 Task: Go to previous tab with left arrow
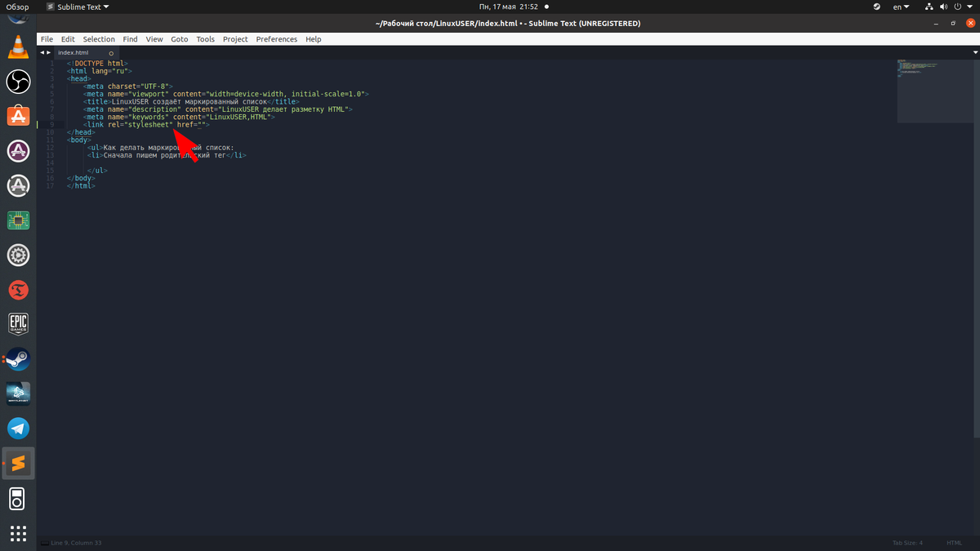(x=42, y=52)
